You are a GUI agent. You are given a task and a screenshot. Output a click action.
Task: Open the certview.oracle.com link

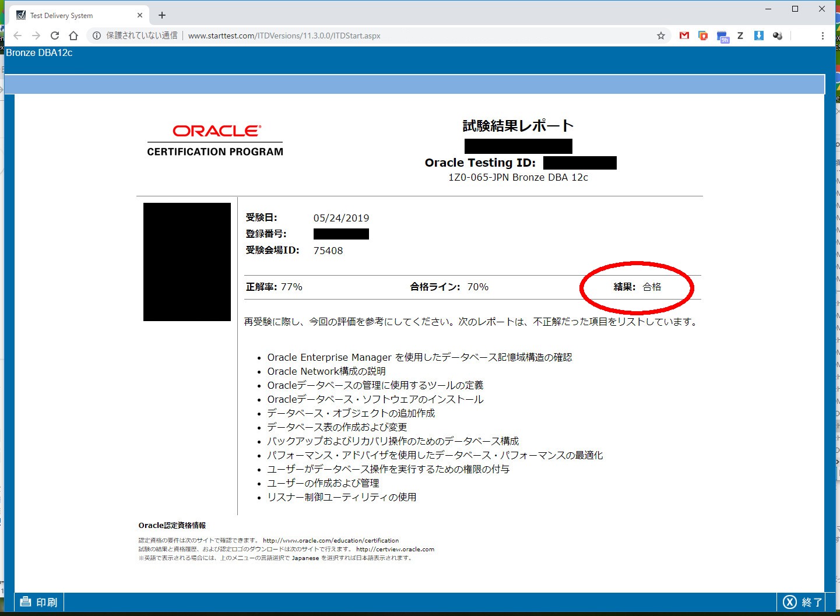point(395,549)
